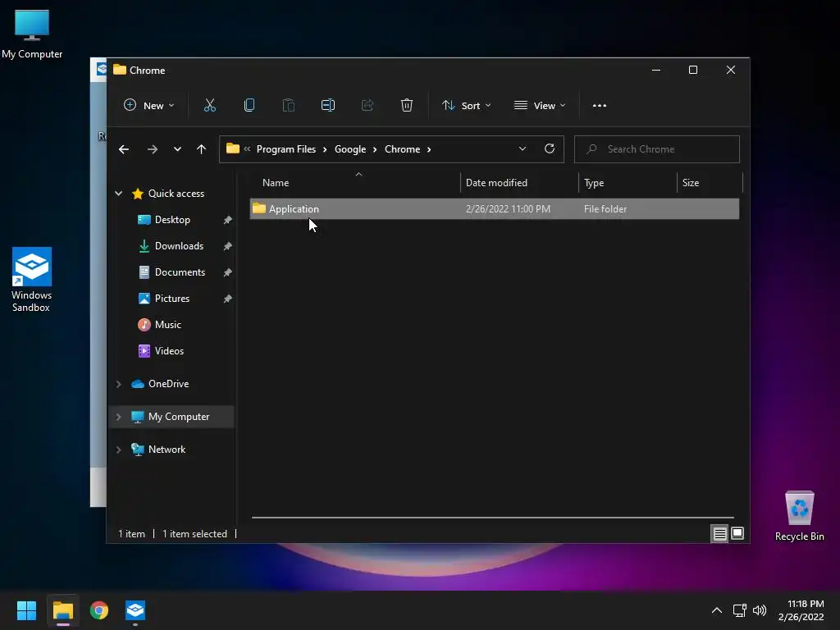Click the volume speaker tray icon
Viewport: 840px width, 630px height.
click(x=760, y=610)
